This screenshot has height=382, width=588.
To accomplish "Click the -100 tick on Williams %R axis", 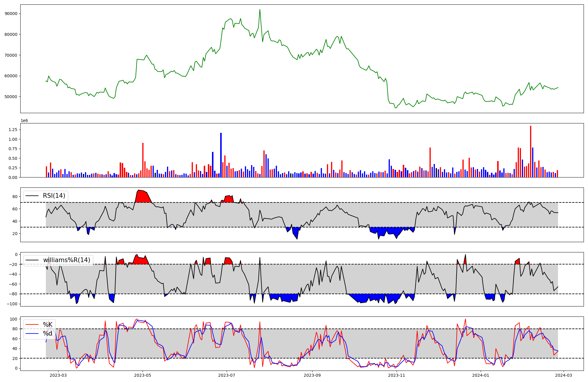I will pos(12,304).
